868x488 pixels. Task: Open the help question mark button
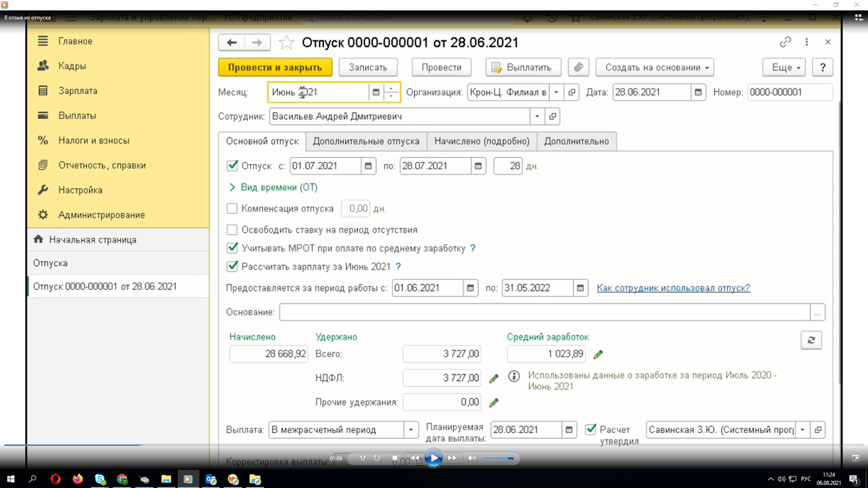(x=822, y=67)
